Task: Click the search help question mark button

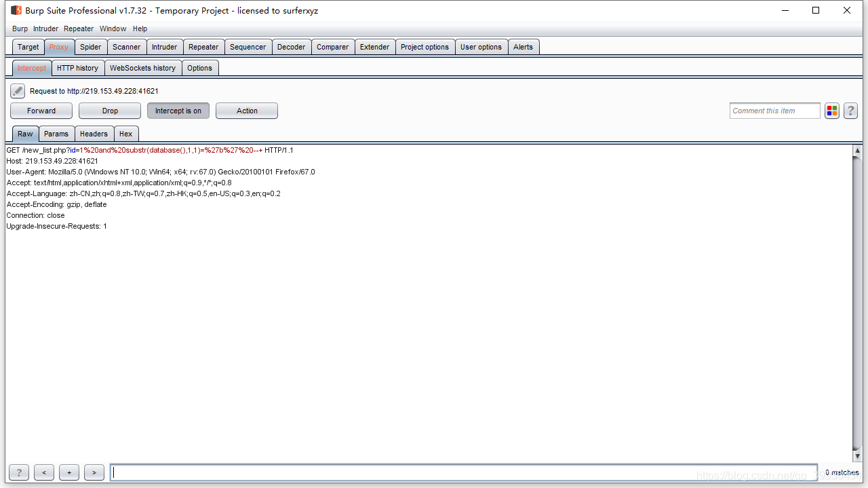Action: [19, 472]
